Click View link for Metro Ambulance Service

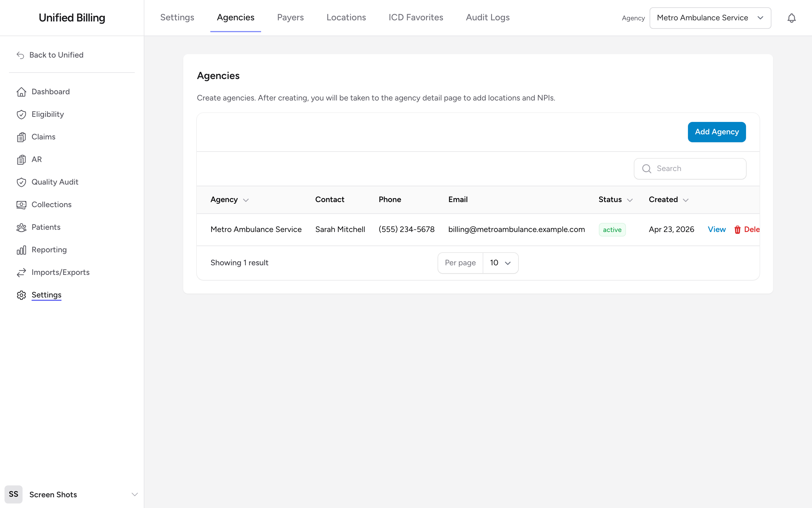point(717,229)
